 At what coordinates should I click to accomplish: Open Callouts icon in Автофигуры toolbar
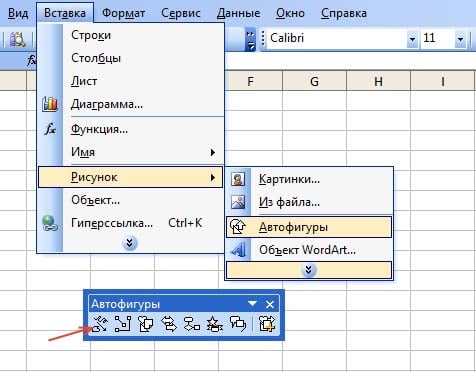(x=238, y=324)
